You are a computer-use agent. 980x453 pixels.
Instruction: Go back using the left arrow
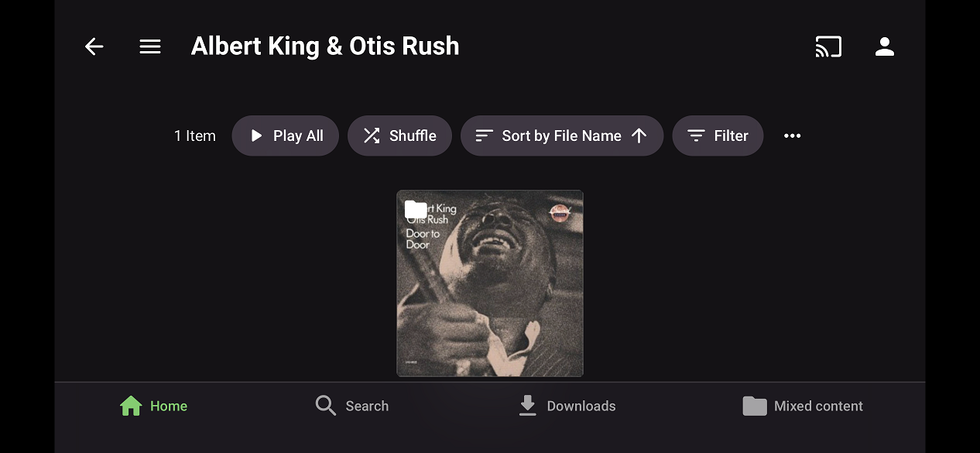click(x=94, y=46)
